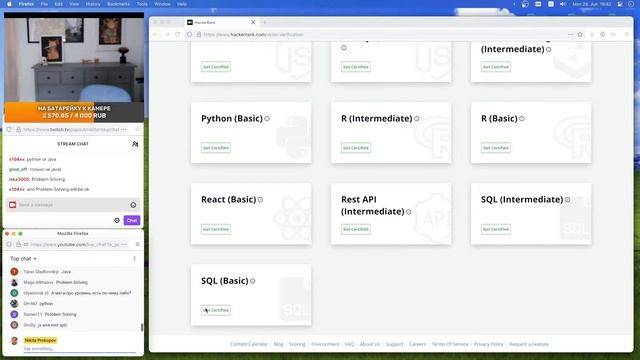Open the Tools menu

pyautogui.click(x=142, y=4)
